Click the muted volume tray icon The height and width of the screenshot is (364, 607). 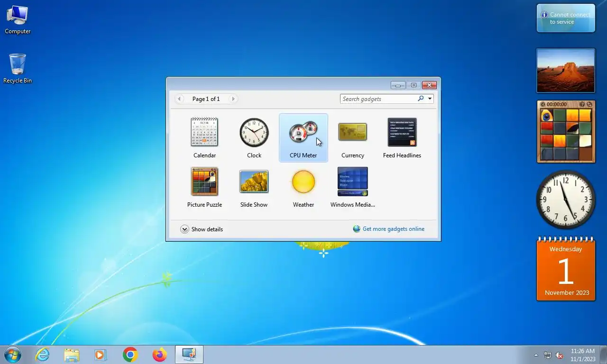559,355
